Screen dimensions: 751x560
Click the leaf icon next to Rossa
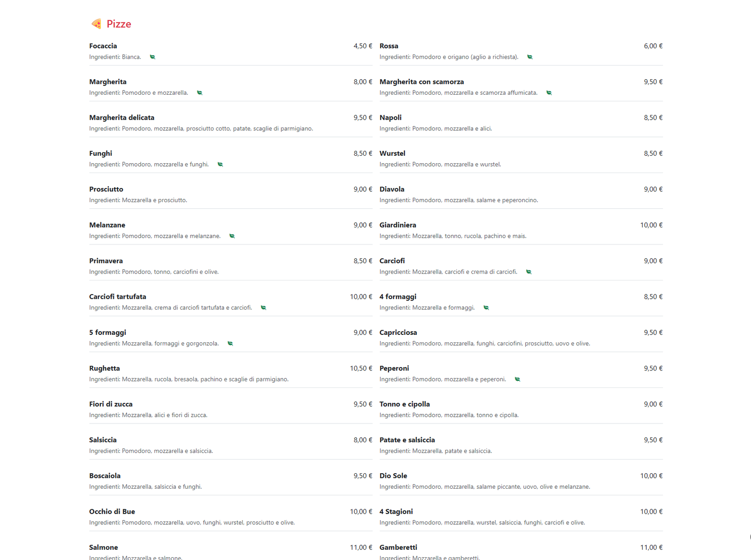coord(529,57)
